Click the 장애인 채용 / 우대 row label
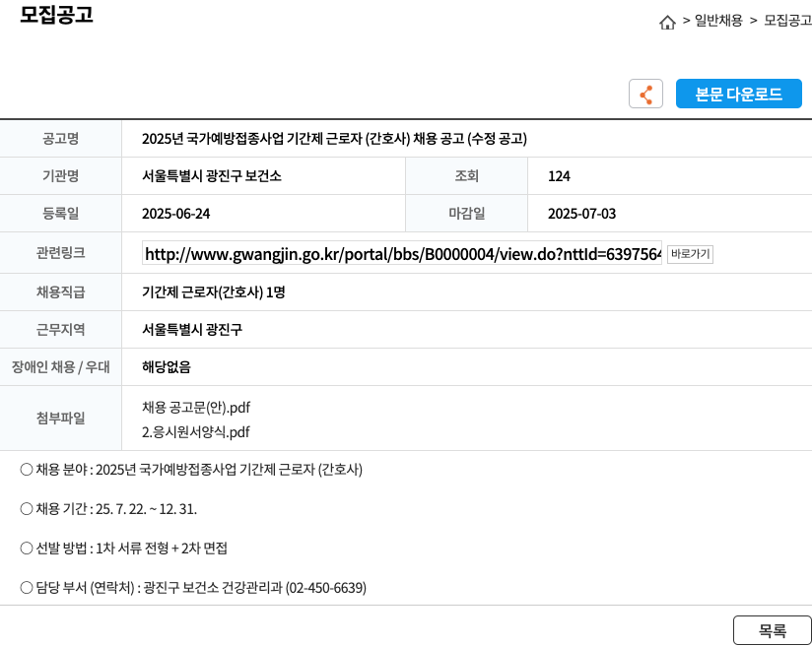The width and height of the screenshot is (812, 646). tap(60, 367)
